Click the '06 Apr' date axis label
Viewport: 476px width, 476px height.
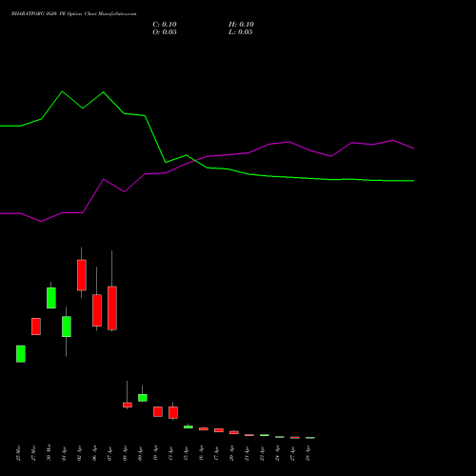[94, 453]
